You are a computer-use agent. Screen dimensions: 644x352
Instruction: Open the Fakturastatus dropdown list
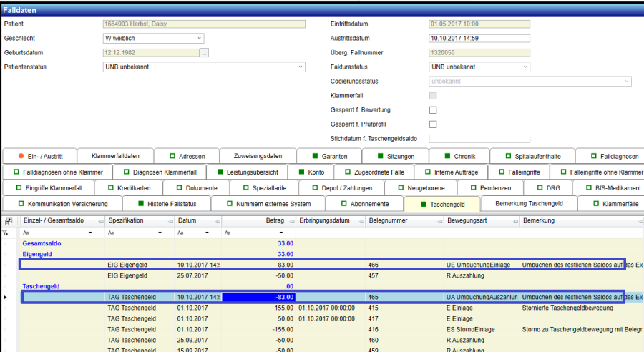[525, 67]
